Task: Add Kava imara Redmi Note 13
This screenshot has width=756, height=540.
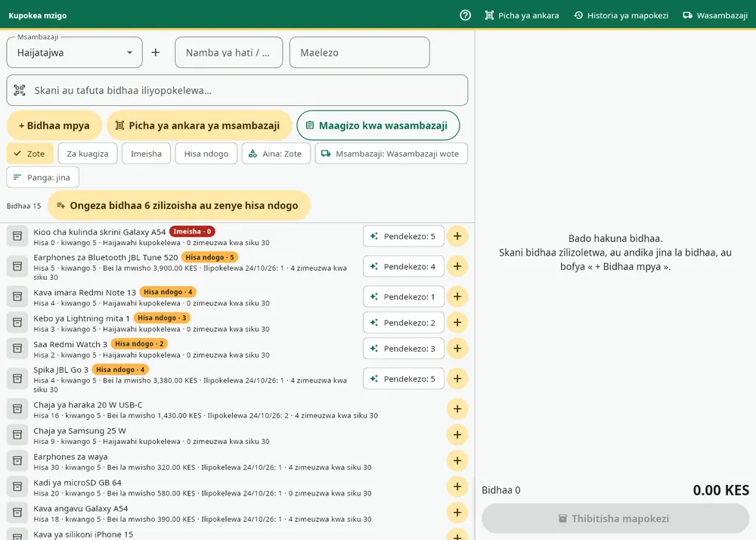Action: 457,296
